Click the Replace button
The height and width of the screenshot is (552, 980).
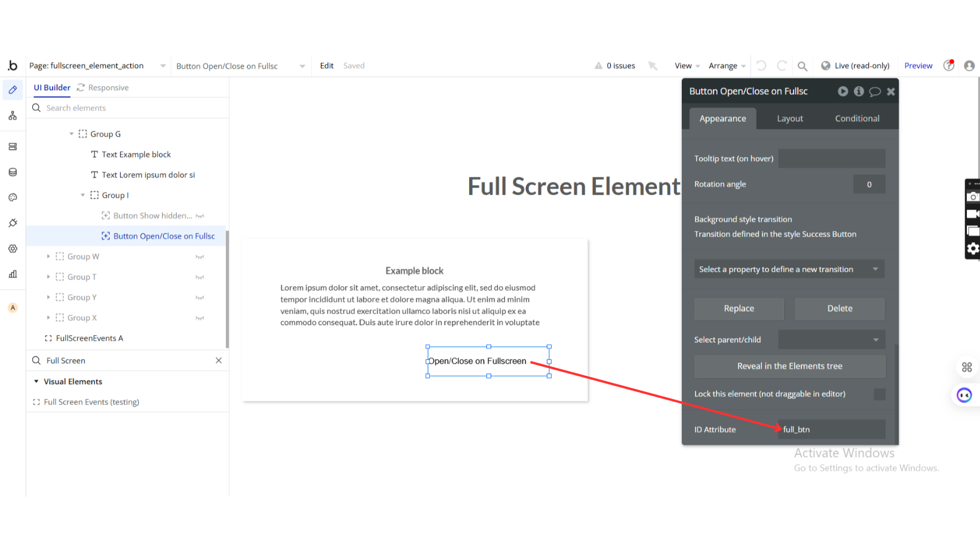[739, 308]
